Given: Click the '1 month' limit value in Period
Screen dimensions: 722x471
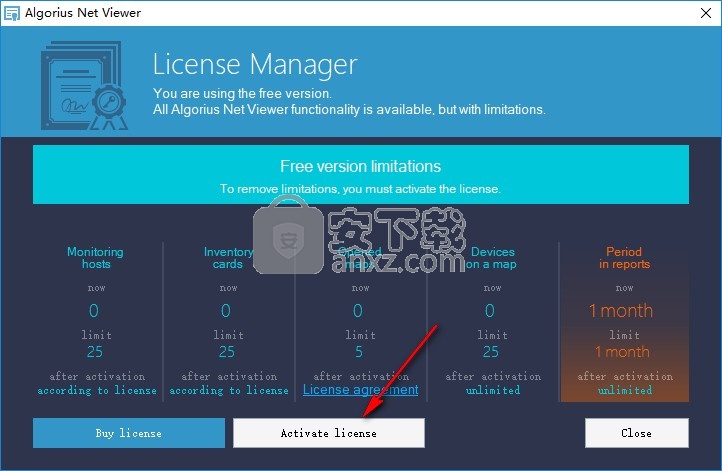Looking at the screenshot, I should pos(623,352).
